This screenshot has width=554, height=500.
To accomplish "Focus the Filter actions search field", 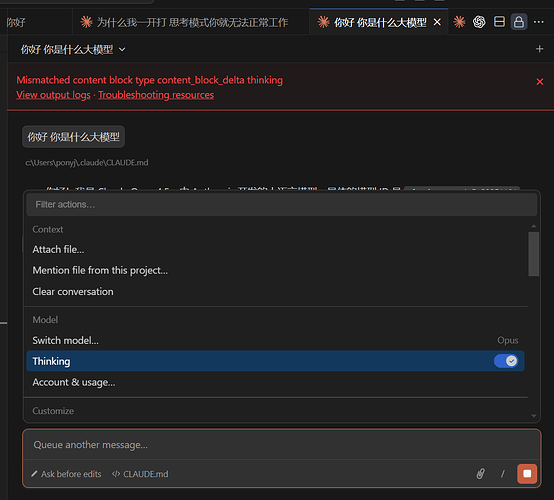I will pyautogui.click(x=282, y=205).
